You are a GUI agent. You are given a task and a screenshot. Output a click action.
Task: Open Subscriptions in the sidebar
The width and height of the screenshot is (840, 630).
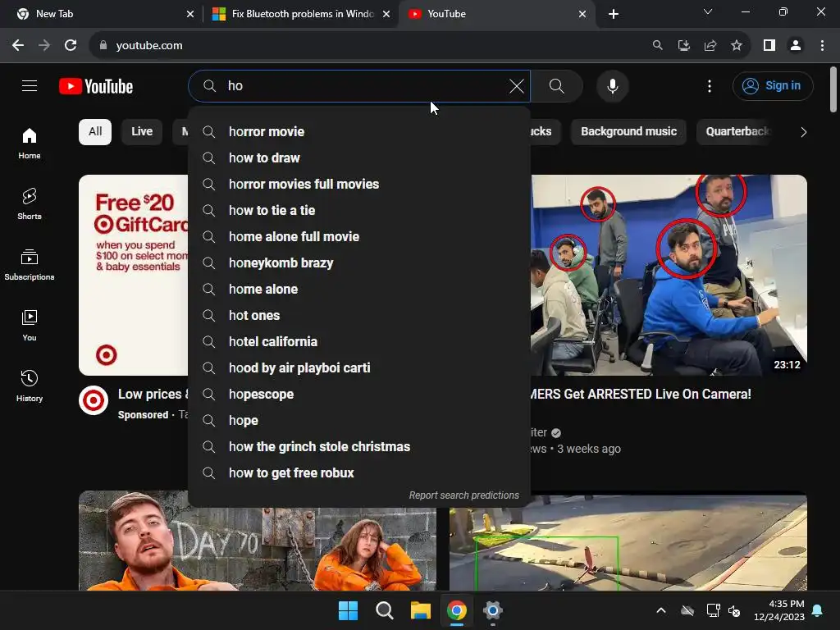coord(30,265)
